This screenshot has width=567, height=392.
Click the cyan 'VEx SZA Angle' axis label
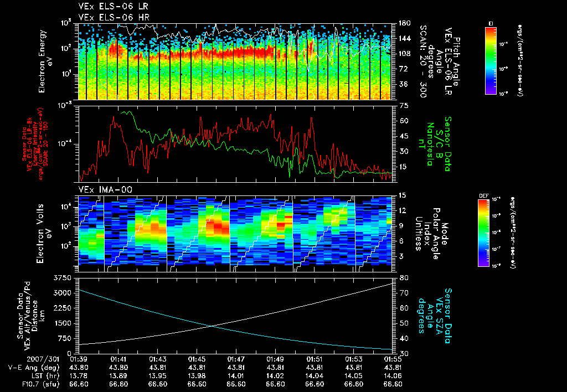434,316
